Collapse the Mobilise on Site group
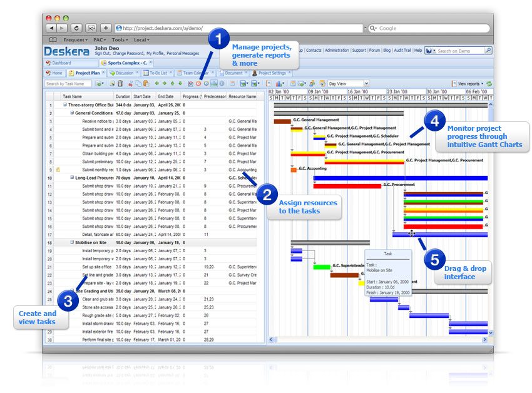The height and width of the screenshot is (393, 532). click(72, 242)
